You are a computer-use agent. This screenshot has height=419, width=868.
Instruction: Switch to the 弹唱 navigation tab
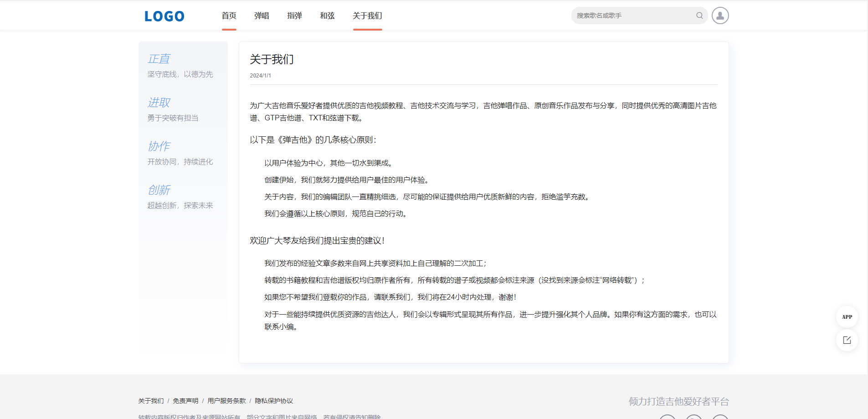(x=261, y=16)
